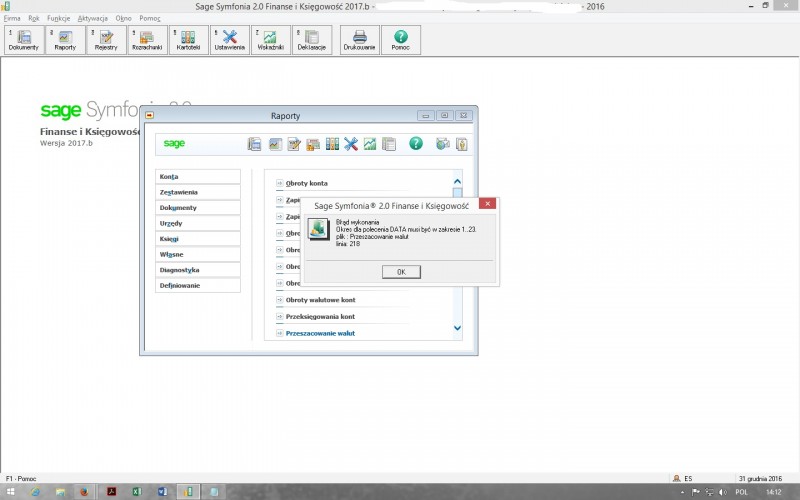Select the Własne report group
This screenshot has width=800, height=500.
click(198, 255)
